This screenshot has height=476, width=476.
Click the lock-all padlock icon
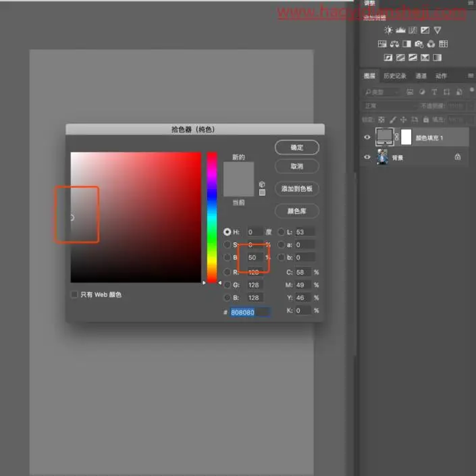click(x=426, y=120)
